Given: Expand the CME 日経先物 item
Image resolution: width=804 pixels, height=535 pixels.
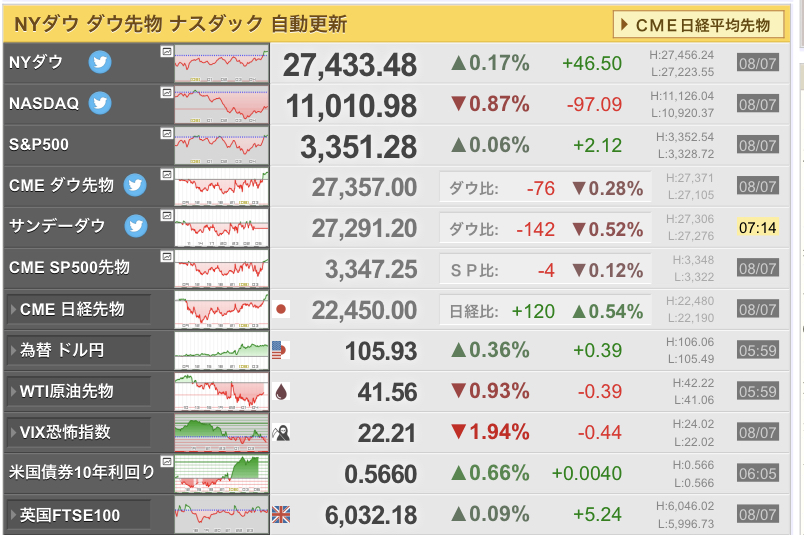Looking at the screenshot, I should tap(78, 309).
